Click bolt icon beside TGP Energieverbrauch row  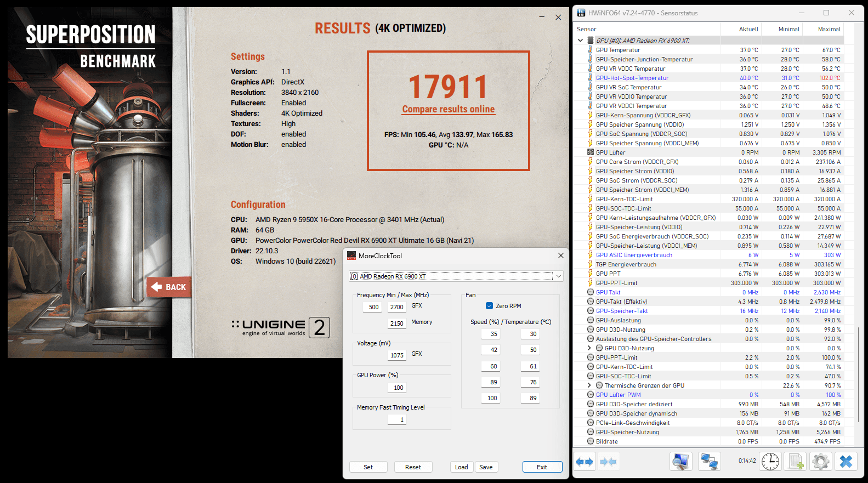[591, 264]
